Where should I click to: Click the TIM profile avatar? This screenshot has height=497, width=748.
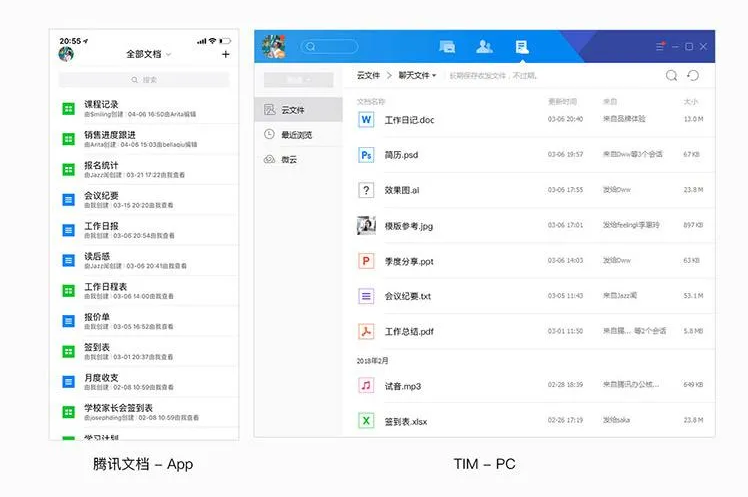pyautogui.click(x=274, y=46)
